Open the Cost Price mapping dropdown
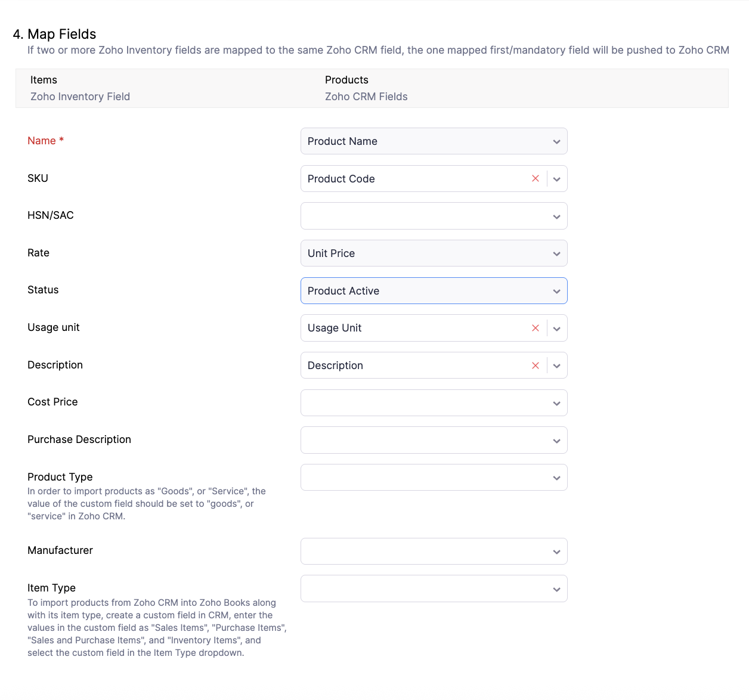This screenshot has width=749, height=700. (x=434, y=403)
